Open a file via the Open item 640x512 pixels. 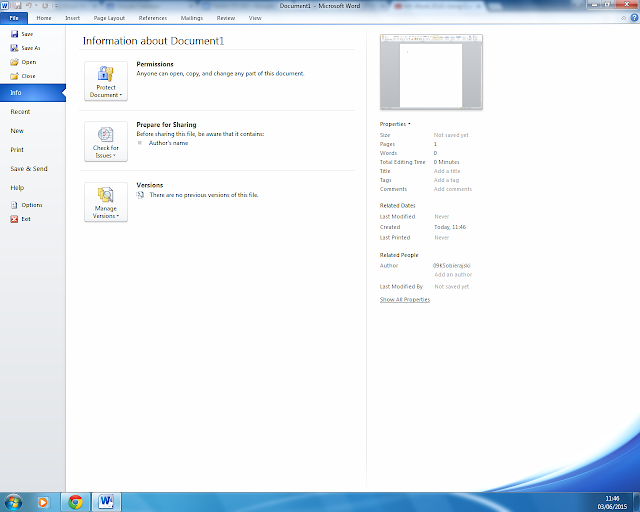point(23,62)
